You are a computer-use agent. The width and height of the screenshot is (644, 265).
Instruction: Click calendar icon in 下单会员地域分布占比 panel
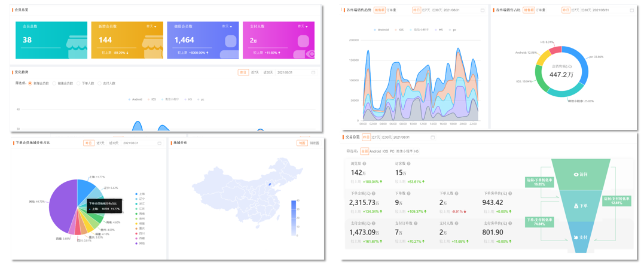(160, 144)
